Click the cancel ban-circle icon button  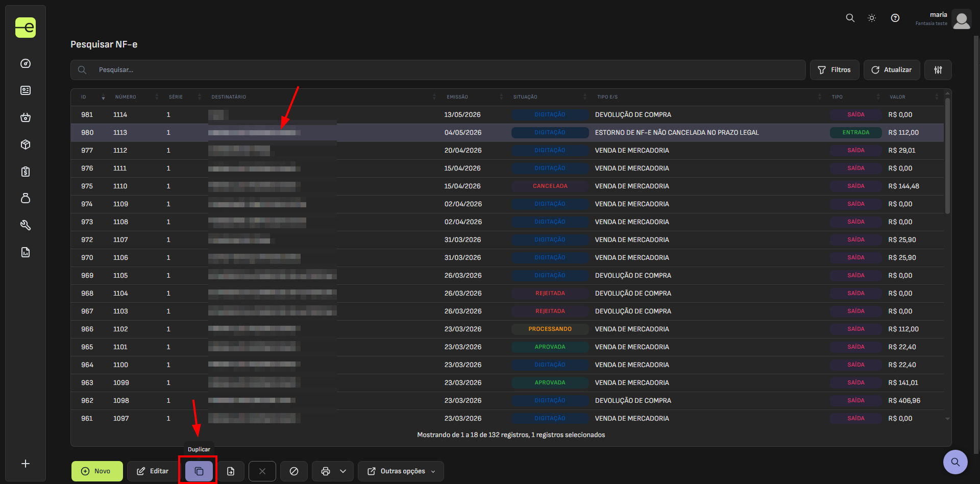coord(294,471)
